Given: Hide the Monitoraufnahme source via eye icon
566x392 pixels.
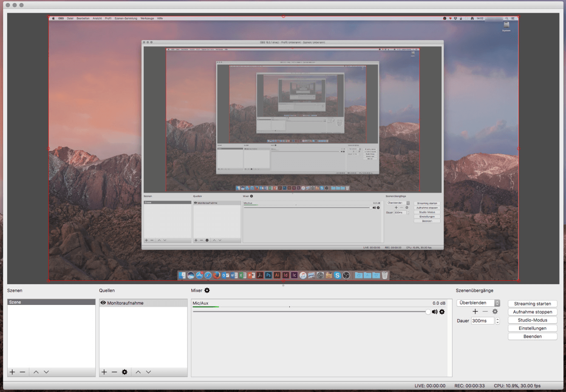Looking at the screenshot, I should click(x=103, y=303).
